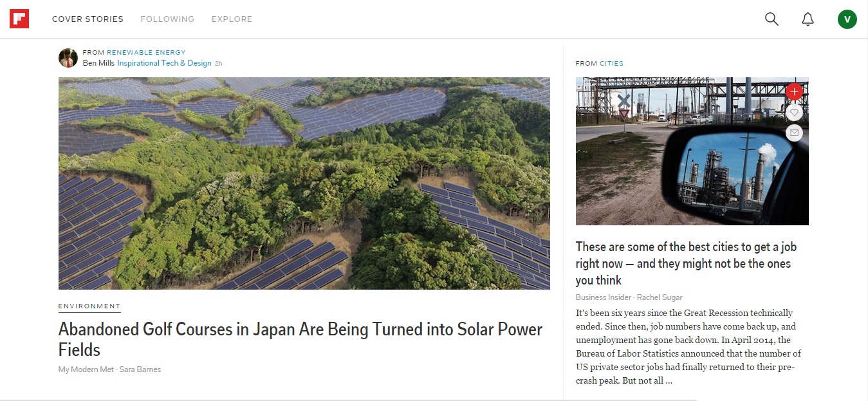The height and width of the screenshot is (401, 868).
Task: Click the solar power fields aerial photo
Action: (x=304, y=183)
